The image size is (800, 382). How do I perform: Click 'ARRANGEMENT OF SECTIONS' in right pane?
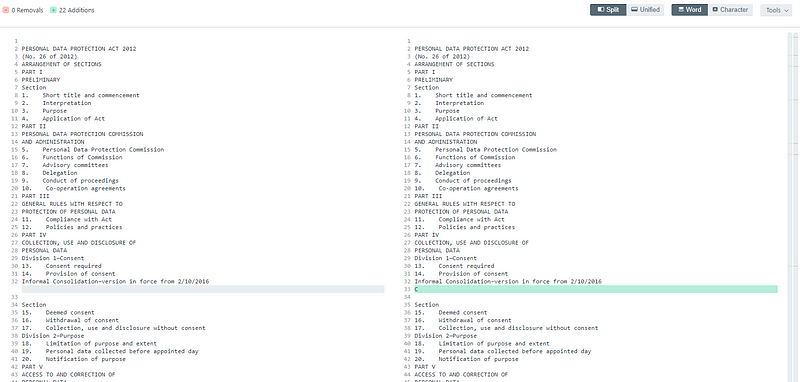pyautogui.click(x=455, y=64)
